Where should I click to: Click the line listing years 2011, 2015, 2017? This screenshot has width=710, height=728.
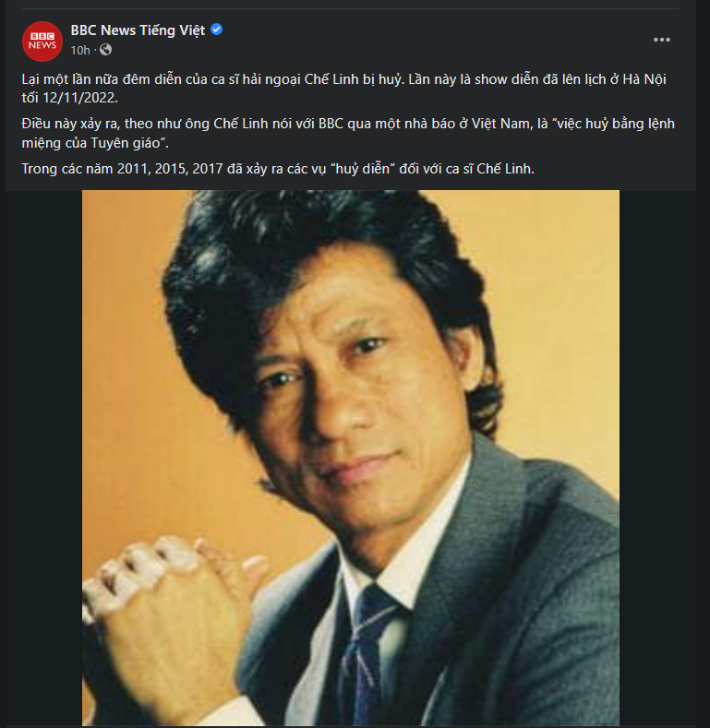278,169
